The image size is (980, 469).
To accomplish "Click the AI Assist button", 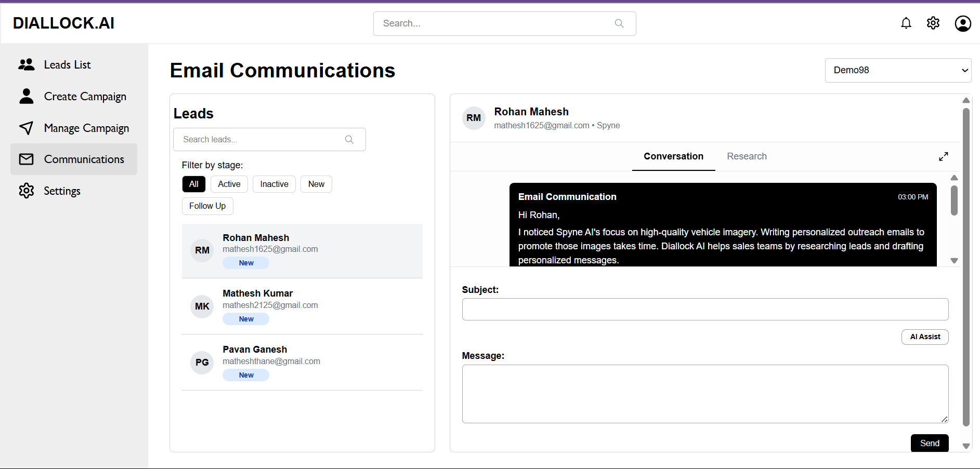I will tap(925, 337).
